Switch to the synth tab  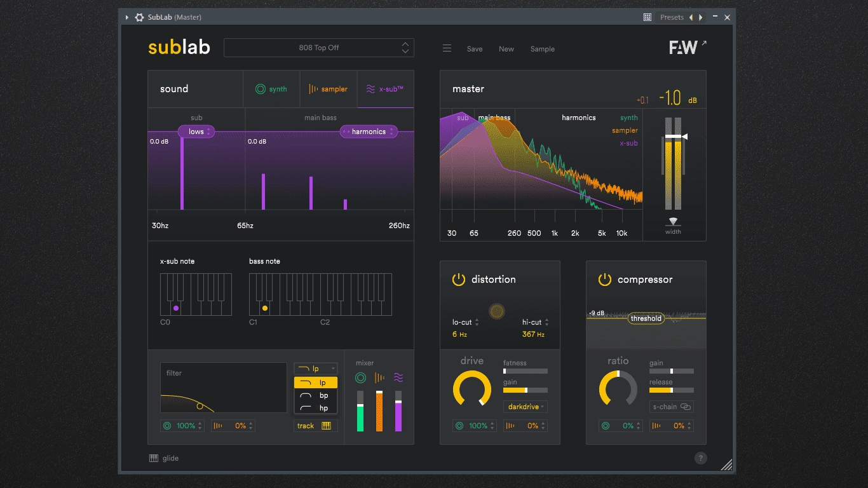(x=271, y=89)
